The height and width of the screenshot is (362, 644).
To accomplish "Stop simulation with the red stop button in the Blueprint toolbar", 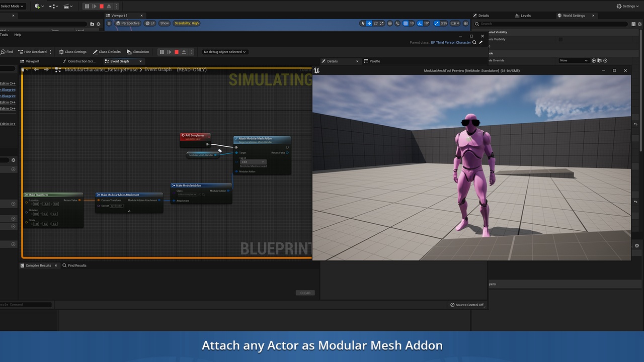I will 177,52.
